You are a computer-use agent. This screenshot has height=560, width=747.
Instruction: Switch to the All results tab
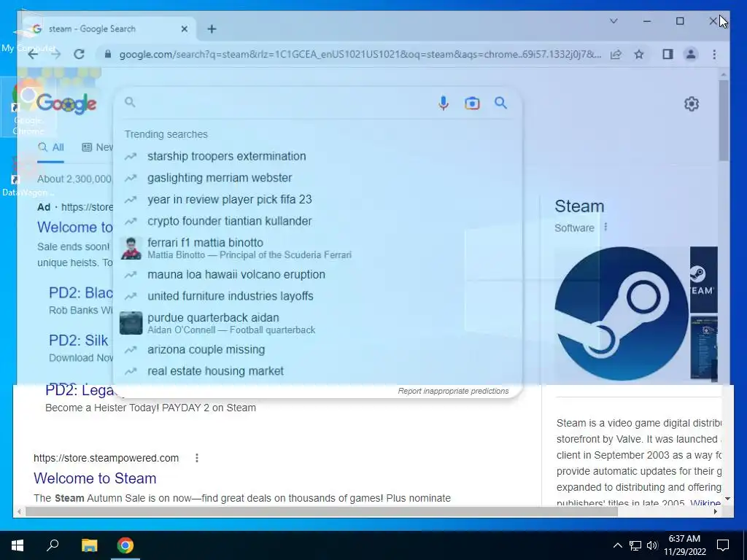(x=51, y=147)
